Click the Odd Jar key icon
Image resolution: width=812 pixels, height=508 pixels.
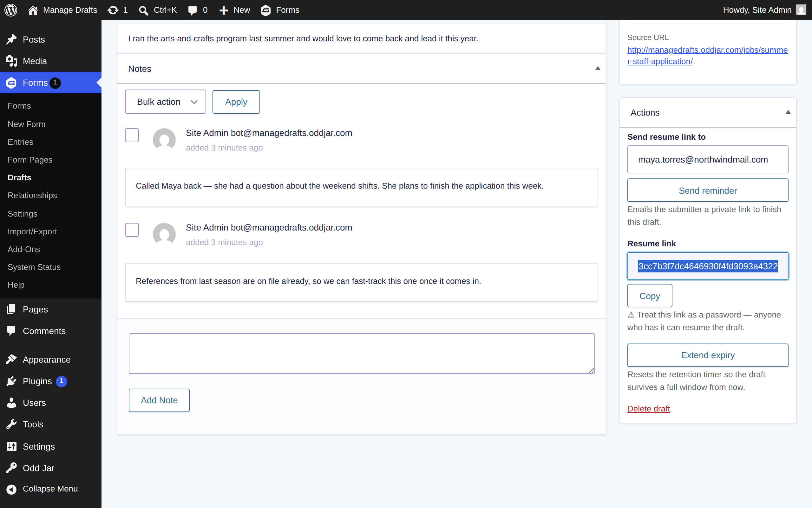[11, 468]
